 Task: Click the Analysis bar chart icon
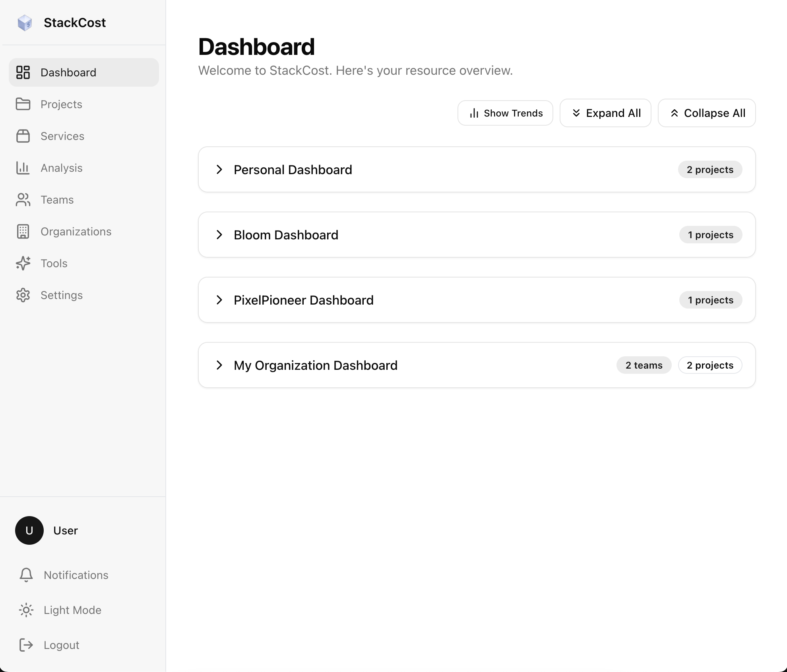click(23, 168)
